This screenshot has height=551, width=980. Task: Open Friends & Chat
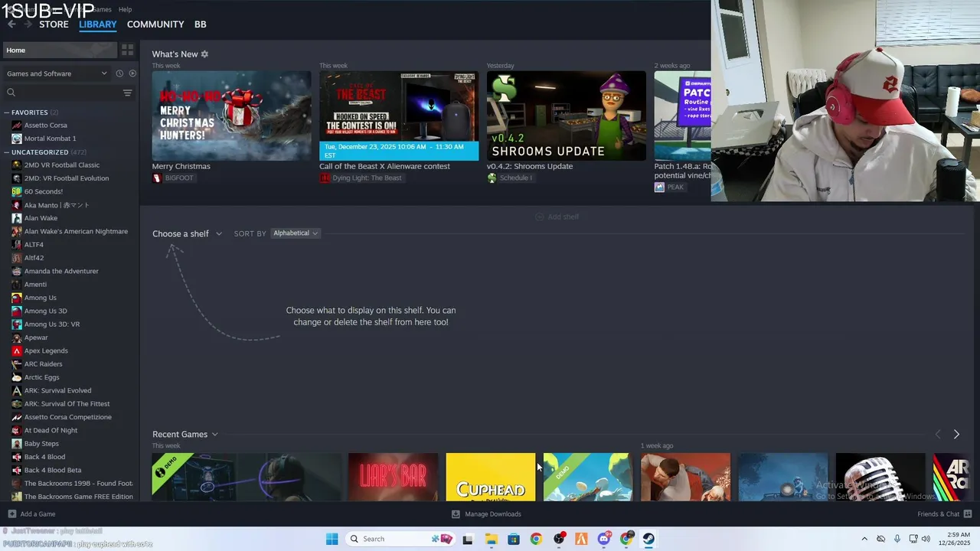[944, 514]
